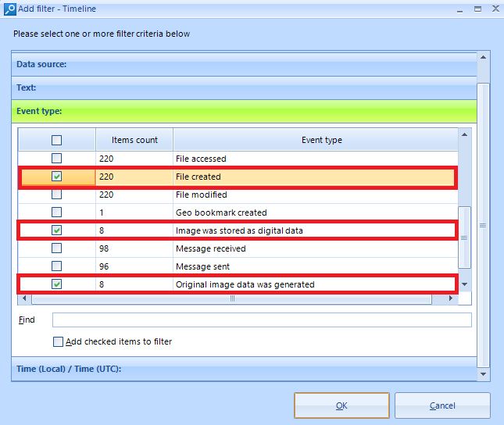The image size is (504, 425).
Task: Click event table vertical scrollbar thumb
Action: point(464,237)
